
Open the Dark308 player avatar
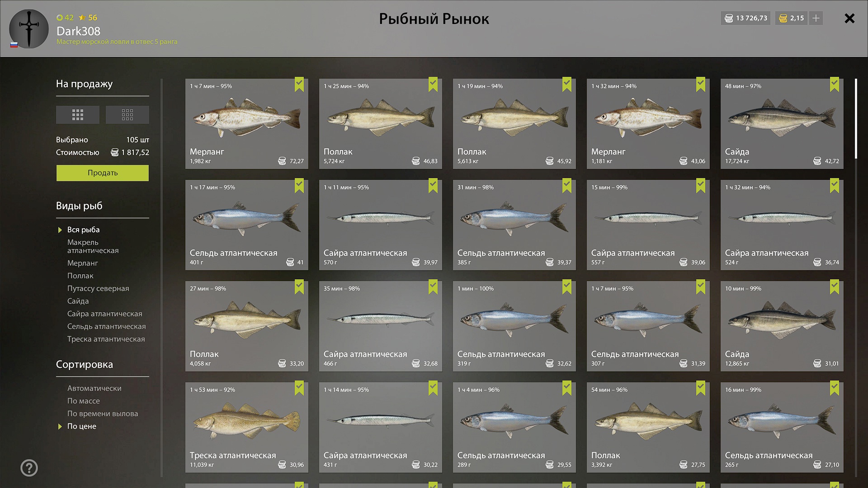(x=29, y=29)
